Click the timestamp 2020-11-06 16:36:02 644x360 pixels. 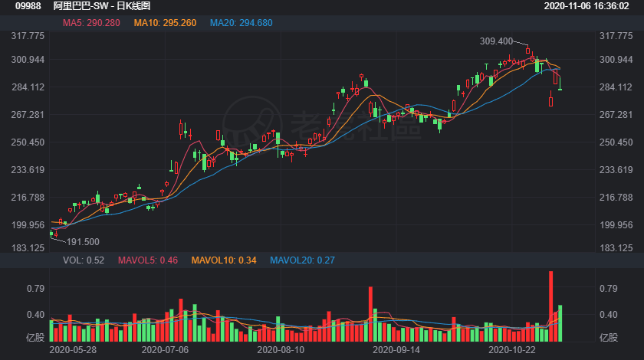click(586, 6)
